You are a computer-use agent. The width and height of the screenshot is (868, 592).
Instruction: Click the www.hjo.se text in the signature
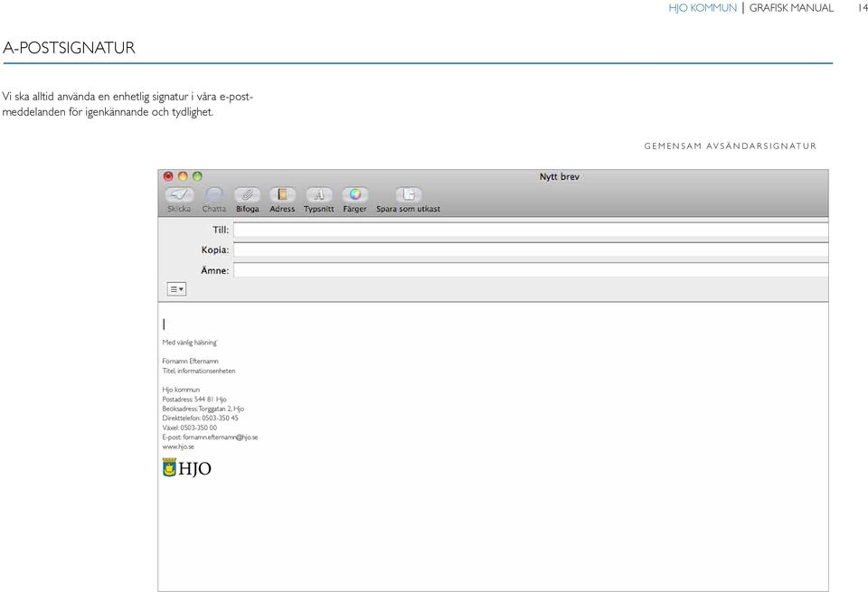click(x=178, y=446)
